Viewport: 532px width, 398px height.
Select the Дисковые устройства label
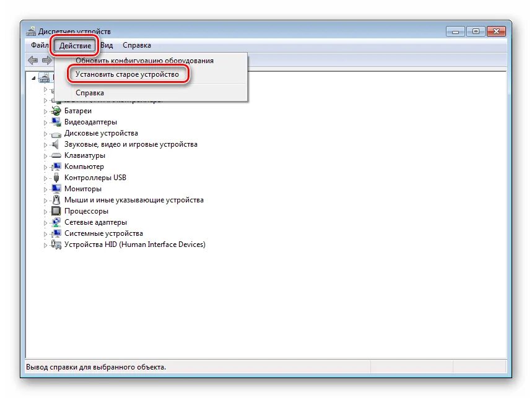click(101, 133)
